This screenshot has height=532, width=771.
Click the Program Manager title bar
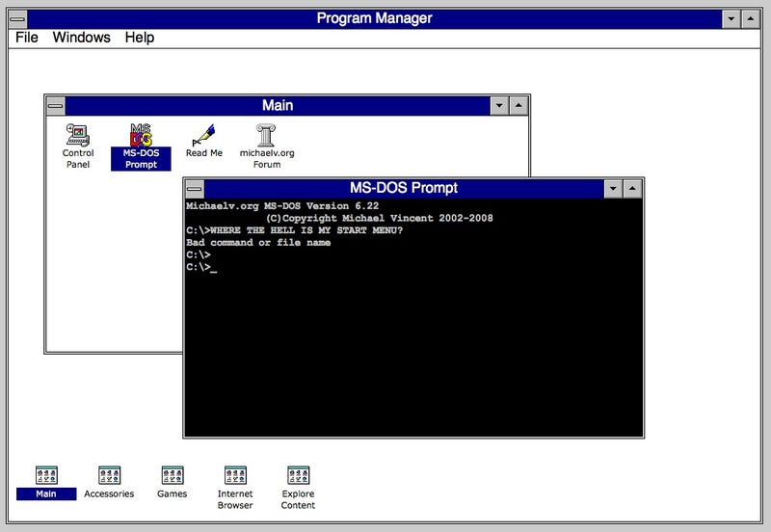(374, 19)
